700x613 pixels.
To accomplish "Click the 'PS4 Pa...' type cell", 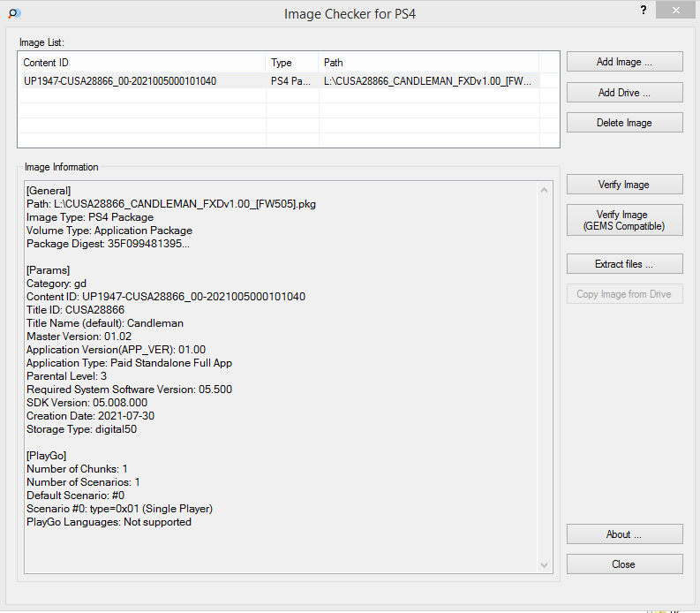I will click(x=290, y=81).
